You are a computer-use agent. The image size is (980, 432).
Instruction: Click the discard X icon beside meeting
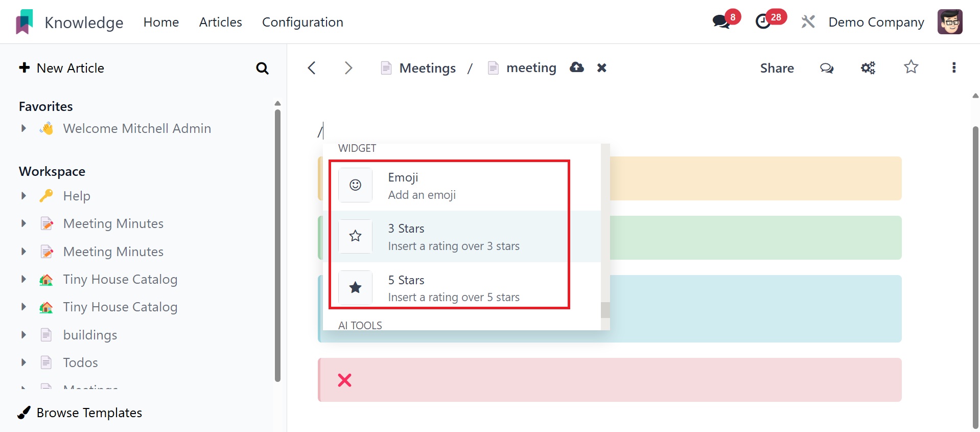[602, 68]
